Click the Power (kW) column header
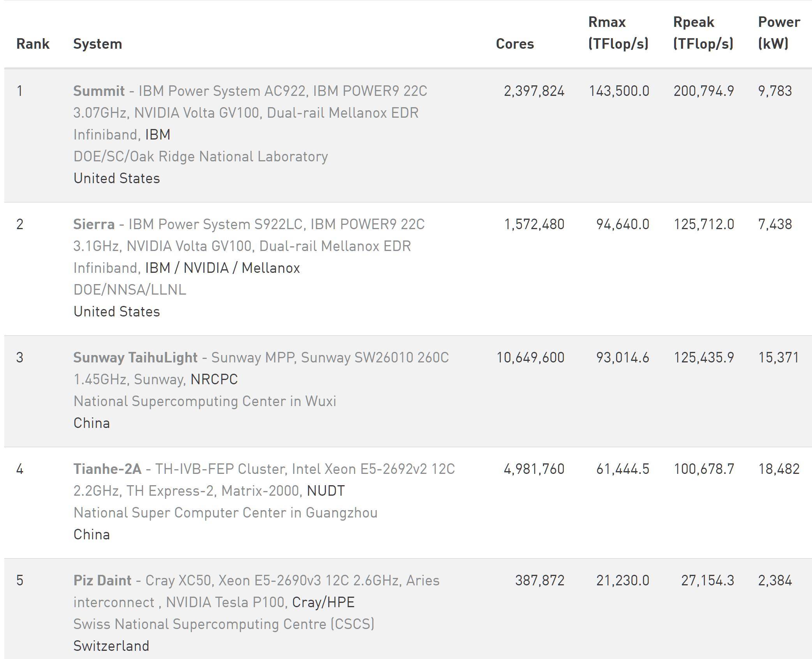The height and width of the screenshot is (659, 812). coord(779,33)
